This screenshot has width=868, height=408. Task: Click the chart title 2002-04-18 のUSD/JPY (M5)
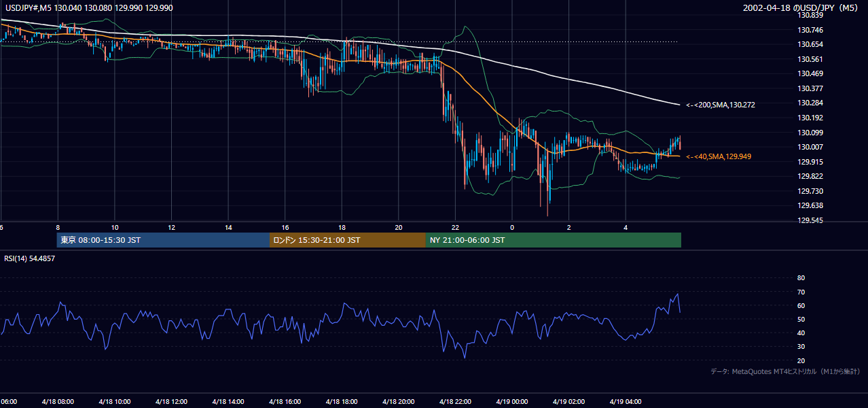coord(801,7)
